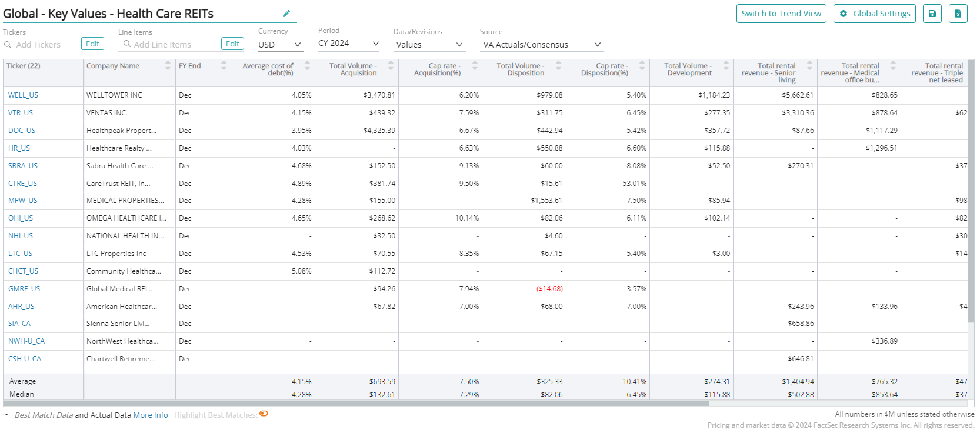Screen dimensions: 980x433
Task: Click the Add Line Items search field
Action: pyautogui.click(x=171, y=45)
